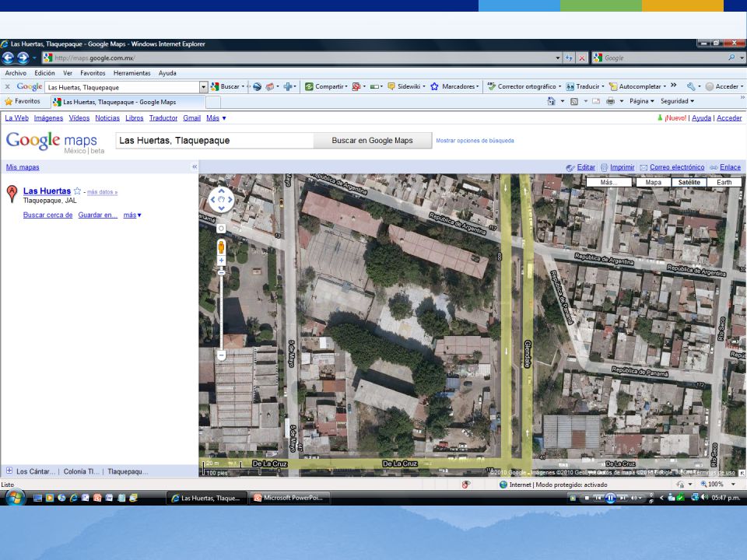
Task: Open the address bar history dropdown
Action: 557,58
